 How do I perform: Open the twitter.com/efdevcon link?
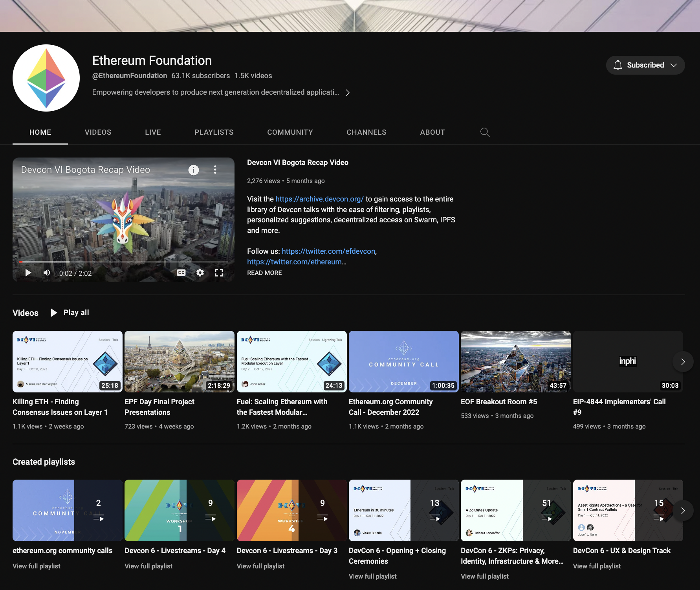point(328,251)
